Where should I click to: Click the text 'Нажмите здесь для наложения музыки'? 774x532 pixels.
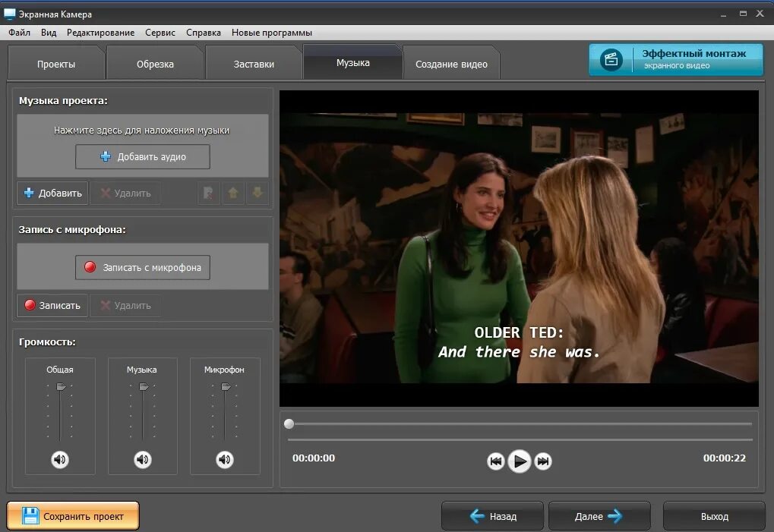[x=141, y=131]
